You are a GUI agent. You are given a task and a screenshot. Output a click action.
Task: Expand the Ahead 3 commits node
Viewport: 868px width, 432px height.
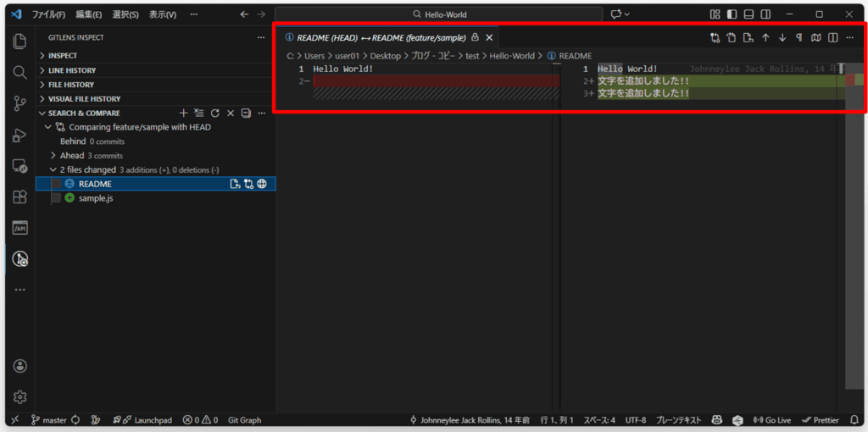53,155
